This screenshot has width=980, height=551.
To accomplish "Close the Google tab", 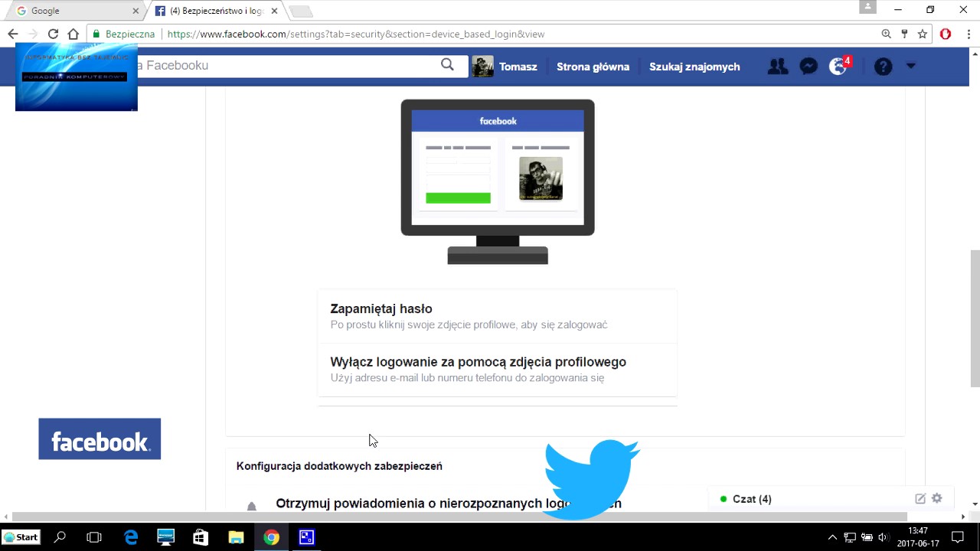I will click(x=136, y=11).
